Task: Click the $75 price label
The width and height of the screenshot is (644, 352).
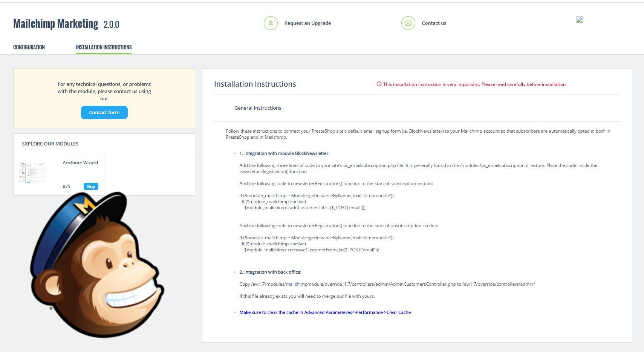Action: tap(66, 186)
